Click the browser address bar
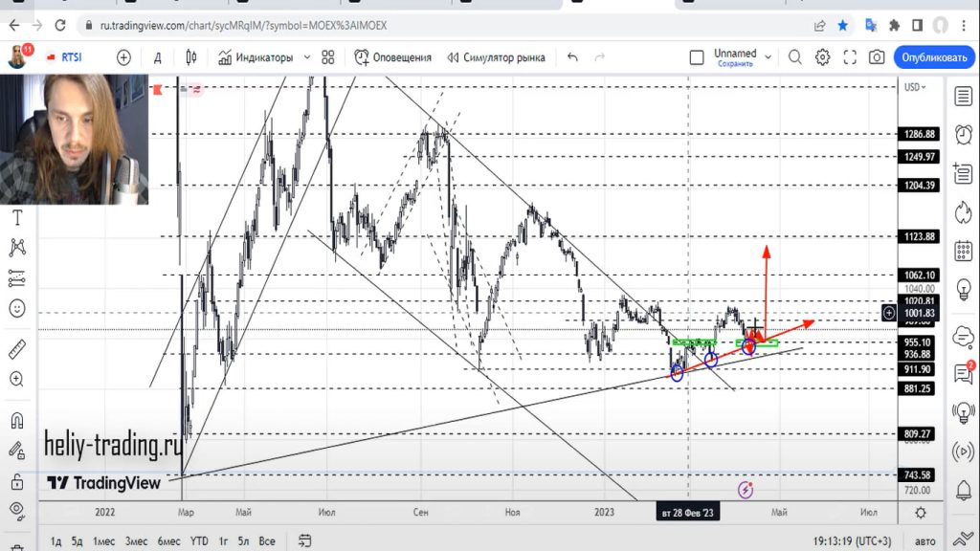Image resolution: width=980 pixels, height=551 pixels. pos(383,27)
